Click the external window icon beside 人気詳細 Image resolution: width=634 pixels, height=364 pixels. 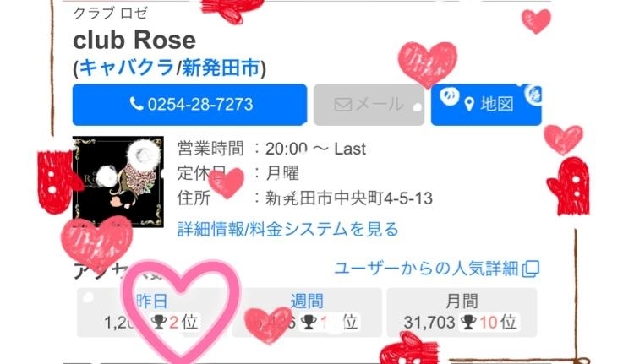531,269
